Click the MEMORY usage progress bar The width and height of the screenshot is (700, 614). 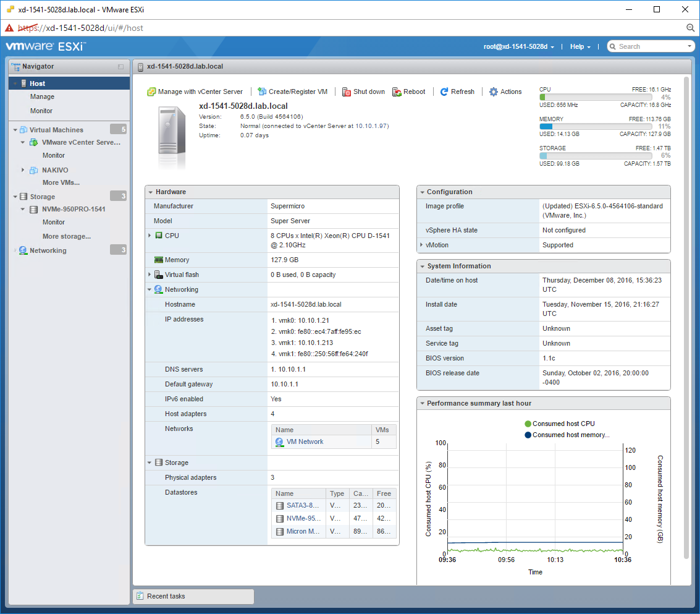coord(596,127)
